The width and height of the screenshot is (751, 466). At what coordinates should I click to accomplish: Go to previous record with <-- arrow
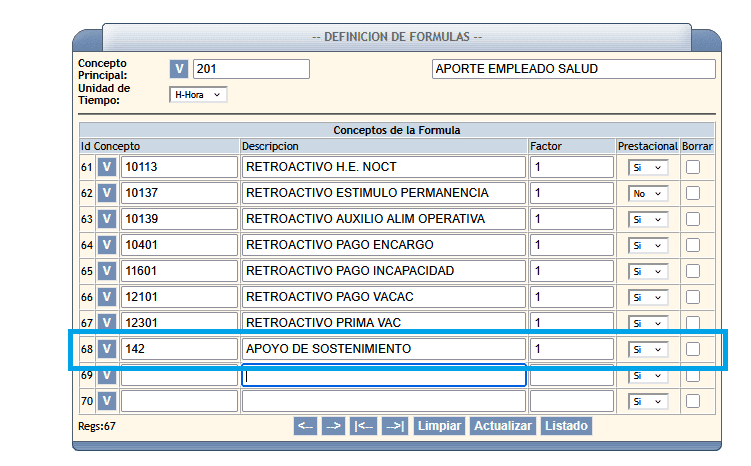[306, 426]
